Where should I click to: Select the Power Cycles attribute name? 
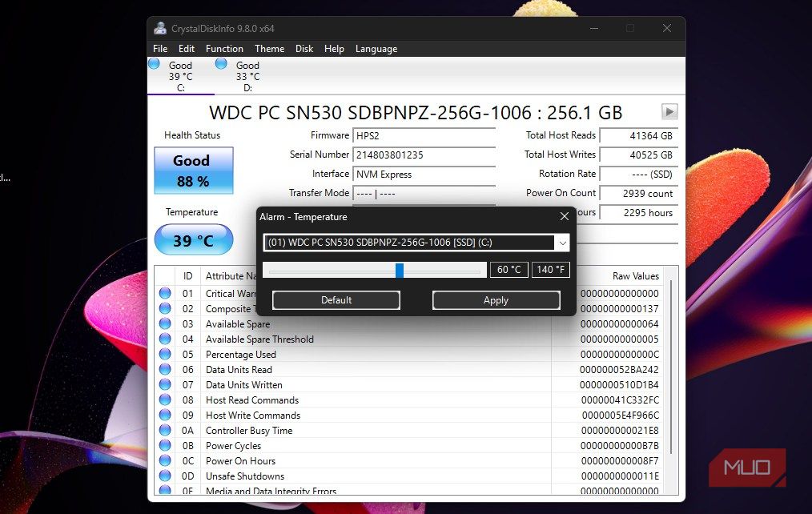tap(233, 446)
